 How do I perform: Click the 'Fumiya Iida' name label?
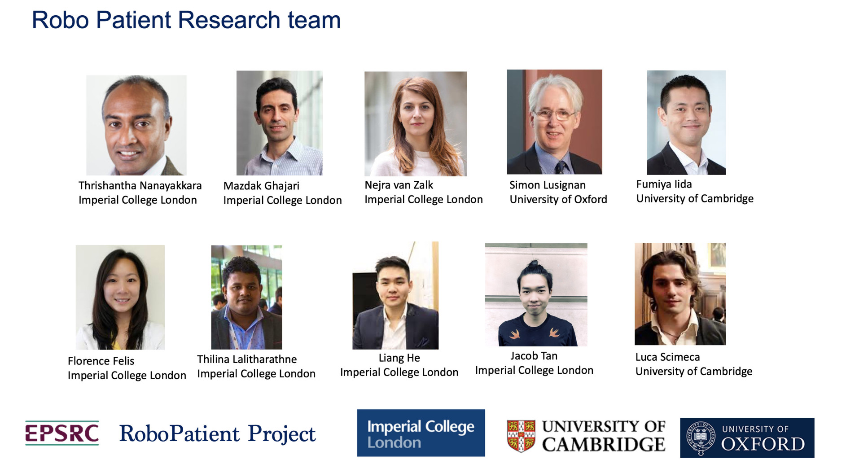[x=664, y=184]
